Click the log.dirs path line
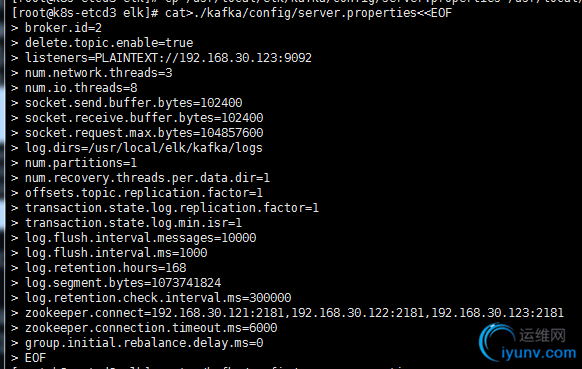Viewport: 582px width, 369px height. coord(144,148)
